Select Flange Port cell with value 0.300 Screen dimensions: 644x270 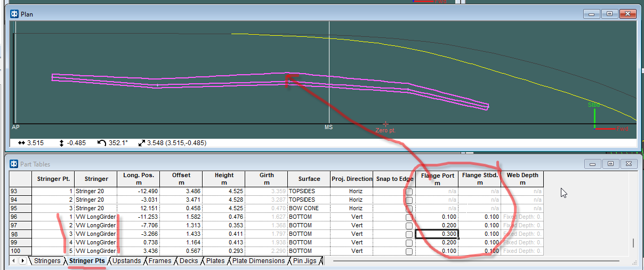point(437,234)
